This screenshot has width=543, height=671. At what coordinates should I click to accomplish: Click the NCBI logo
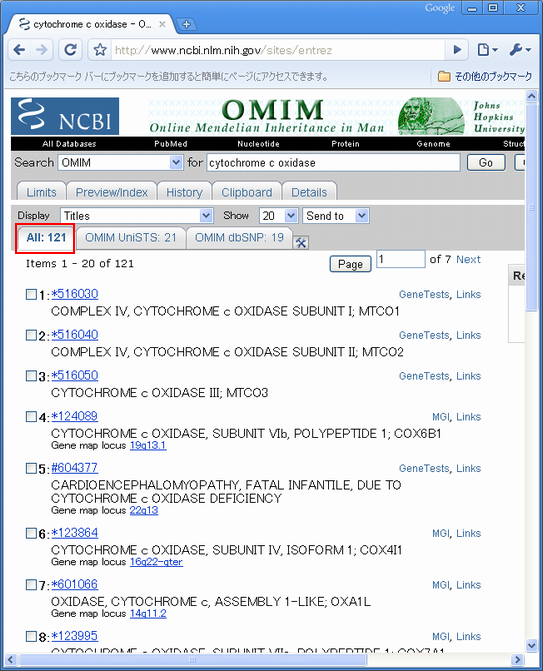point(65,116)
